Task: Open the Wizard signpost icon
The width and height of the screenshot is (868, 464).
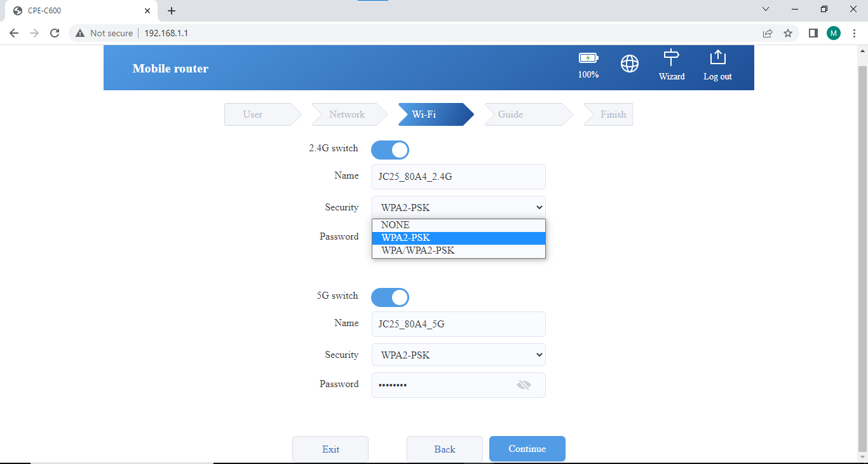Action: pos(671,57)
